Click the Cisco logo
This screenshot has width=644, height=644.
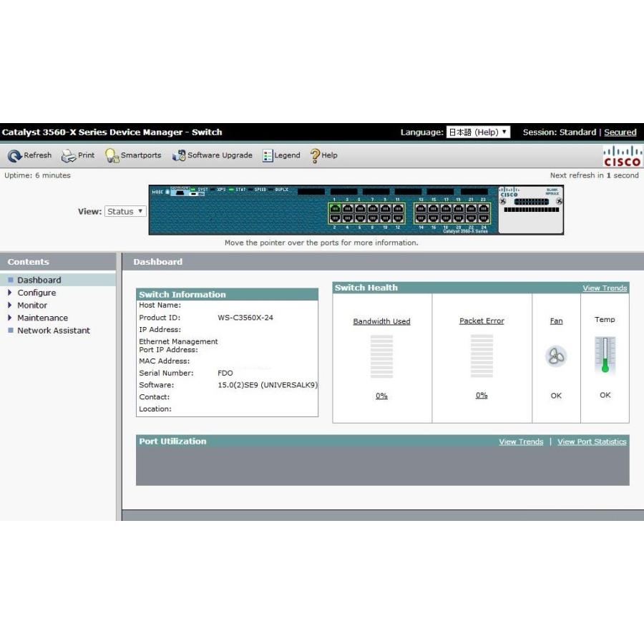tap(623, 156)
